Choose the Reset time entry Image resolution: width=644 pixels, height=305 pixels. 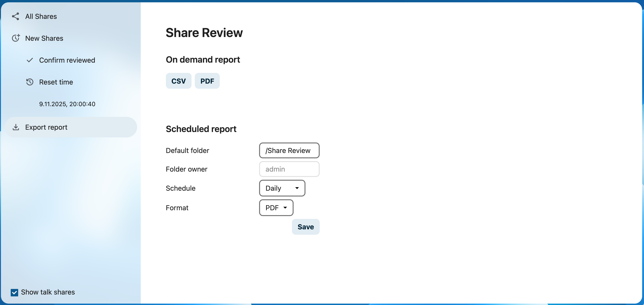tap(56, 82)
